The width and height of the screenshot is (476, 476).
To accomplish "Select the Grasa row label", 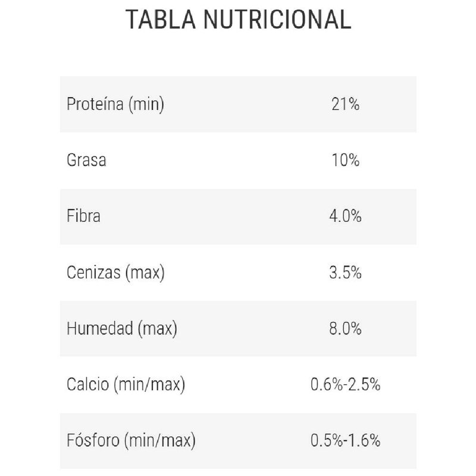I will tap(87, 160).
